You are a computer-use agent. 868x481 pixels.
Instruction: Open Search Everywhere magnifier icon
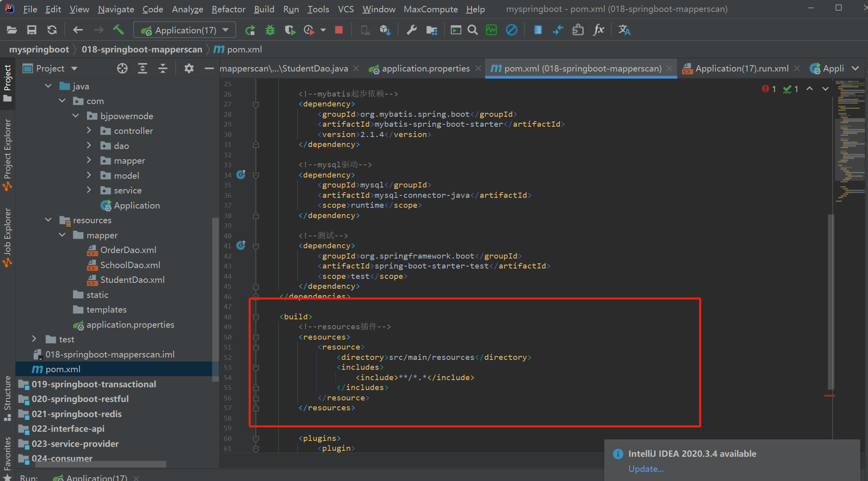coord(472,30)
